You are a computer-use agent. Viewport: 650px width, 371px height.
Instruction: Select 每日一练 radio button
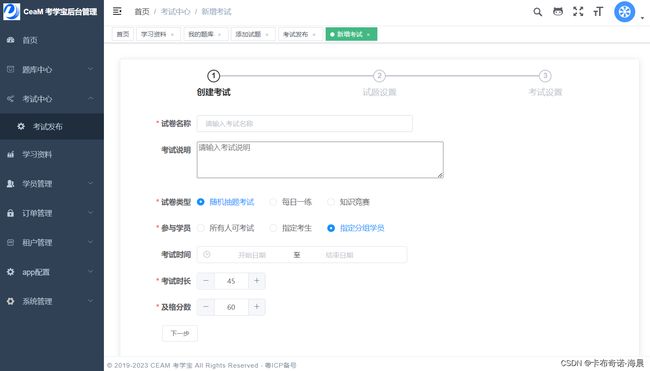(273, 202)
